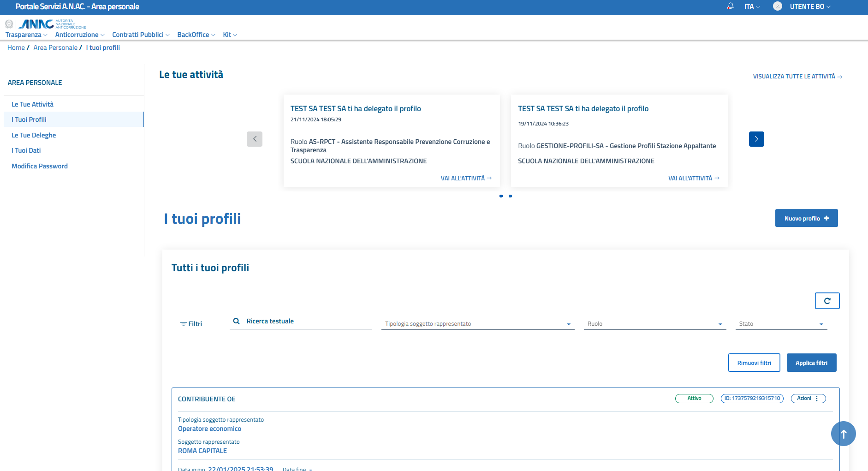Open the Stato filter dropdown
Viewport: 868px width, 471px height.
click(x=781, y=324)
